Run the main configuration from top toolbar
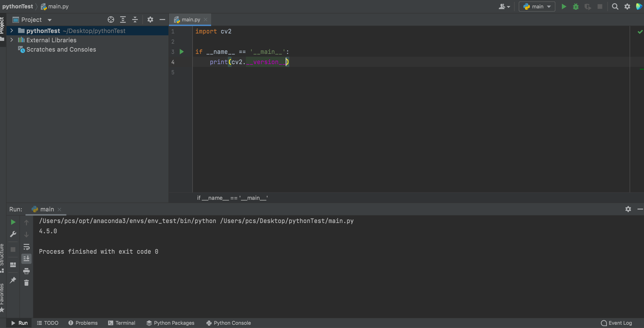Viewport: 644px width, 328px height. pyautogui.click(x=564, y=7)
